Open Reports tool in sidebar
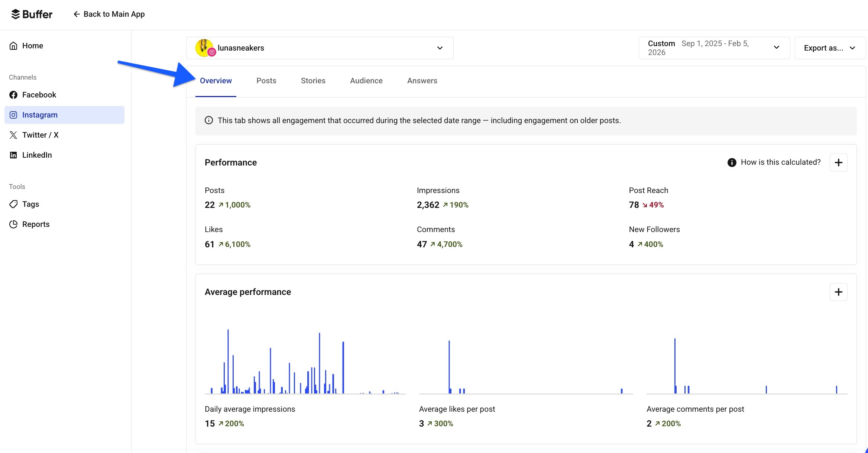Viewport: 868px width, 453px height. point(64,224)
